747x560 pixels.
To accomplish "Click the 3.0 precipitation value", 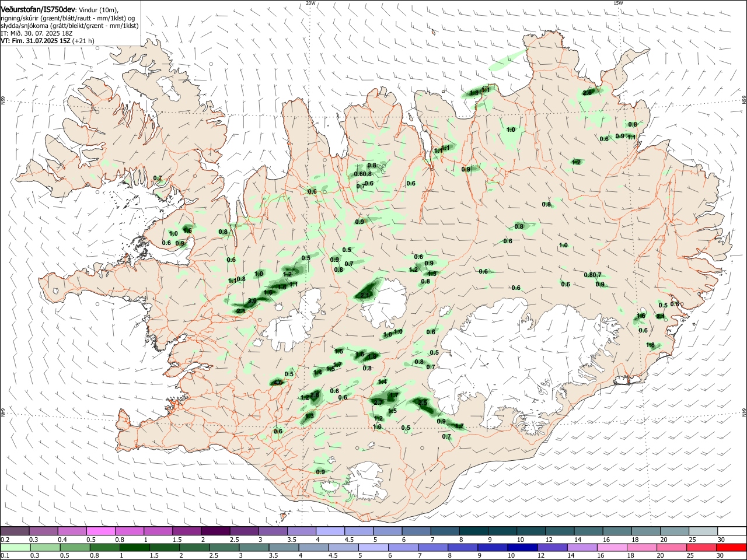I will tap(252, 301).
